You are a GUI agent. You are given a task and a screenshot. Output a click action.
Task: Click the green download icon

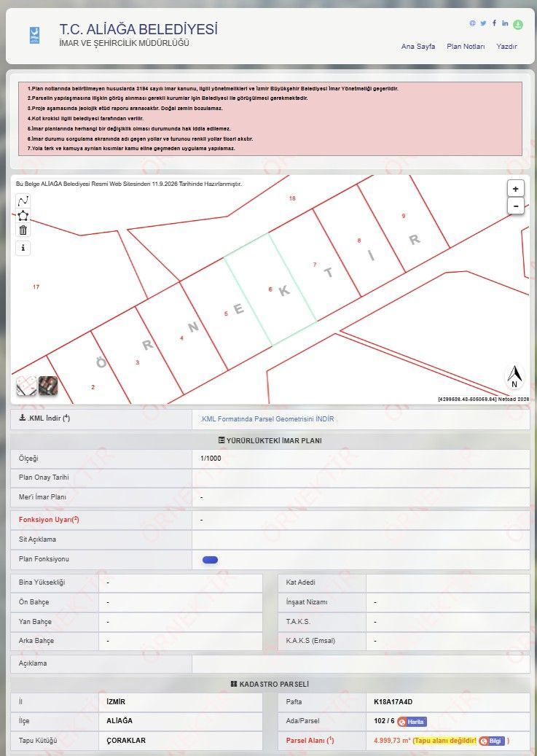click(518, 25)
